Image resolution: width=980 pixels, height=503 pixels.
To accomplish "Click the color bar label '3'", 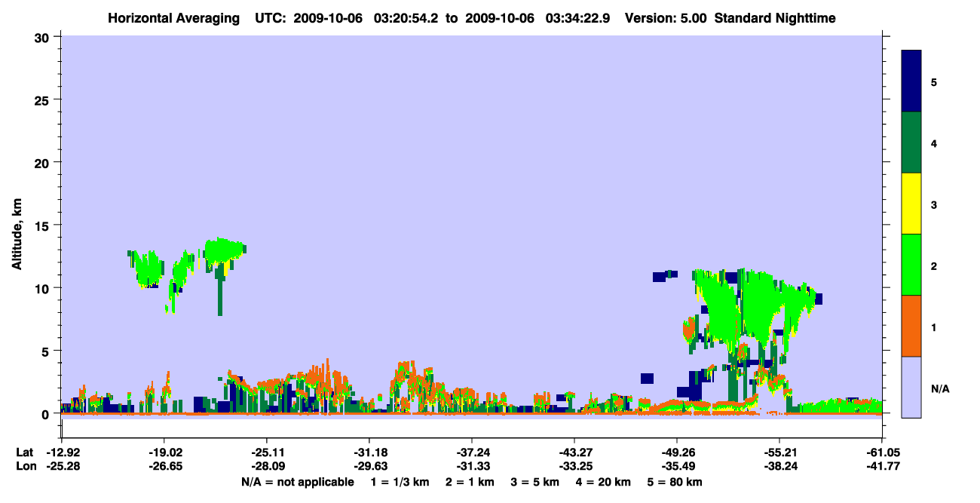I will [x=934, y=204].
